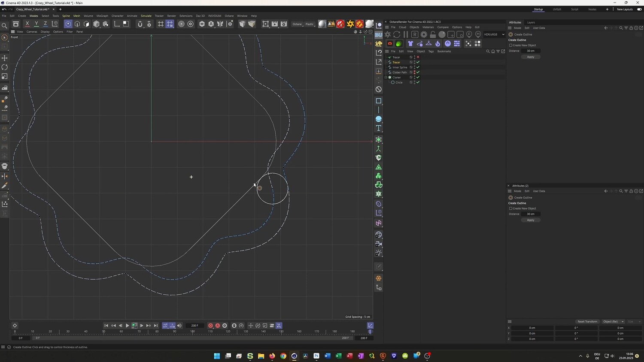The image size is (644, 362).
Task: Select the Move tool in left toolbar
Action: click(x=5, y=58)
